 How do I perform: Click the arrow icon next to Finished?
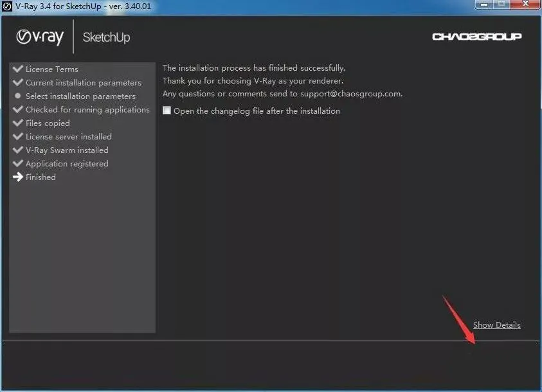17,177
